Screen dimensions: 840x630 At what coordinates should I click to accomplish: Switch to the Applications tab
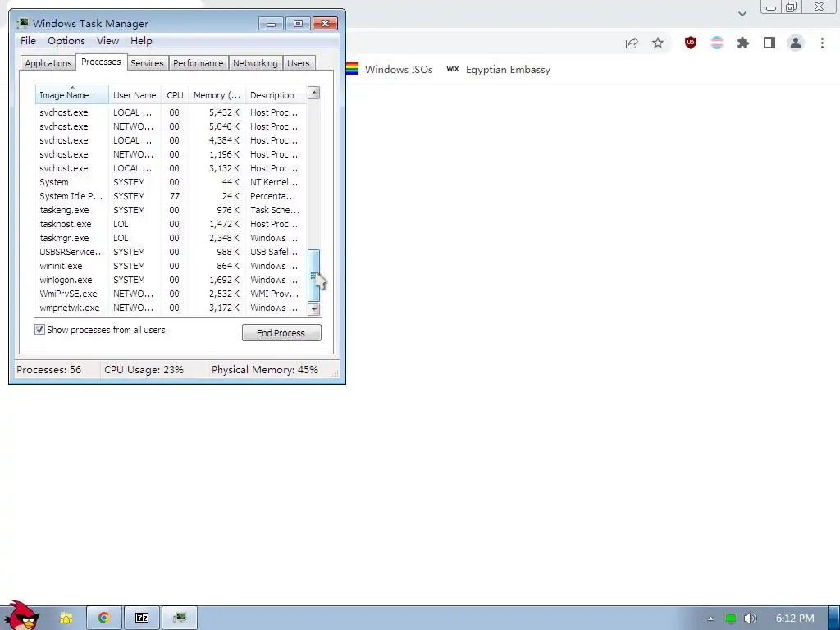tap(48, 63)
